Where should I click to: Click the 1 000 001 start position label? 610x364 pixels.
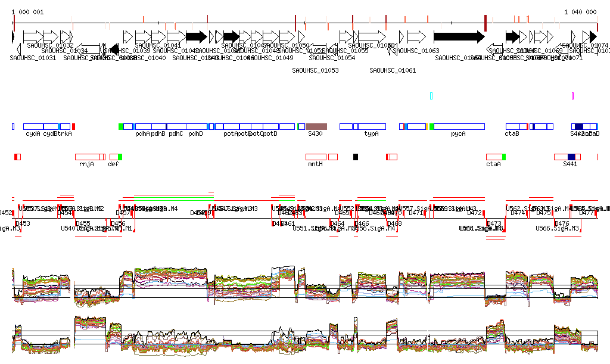pos(27,12)
